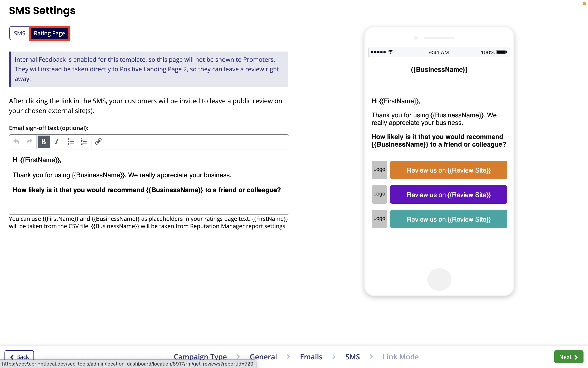
Task: Click the redo arrow in the editor toolbar
Action: tap(29, 141)
